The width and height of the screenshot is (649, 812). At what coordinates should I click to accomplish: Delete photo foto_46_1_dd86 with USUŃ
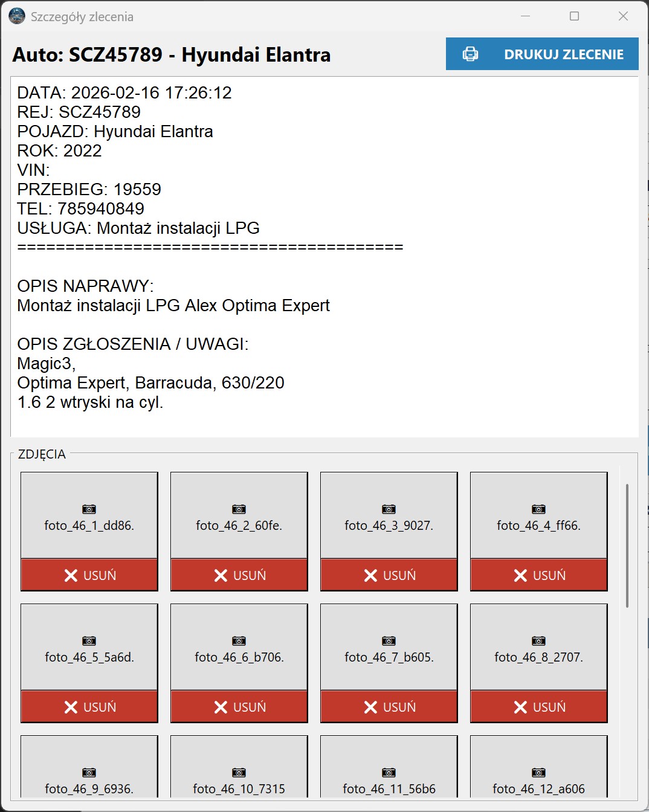point(89,575)
